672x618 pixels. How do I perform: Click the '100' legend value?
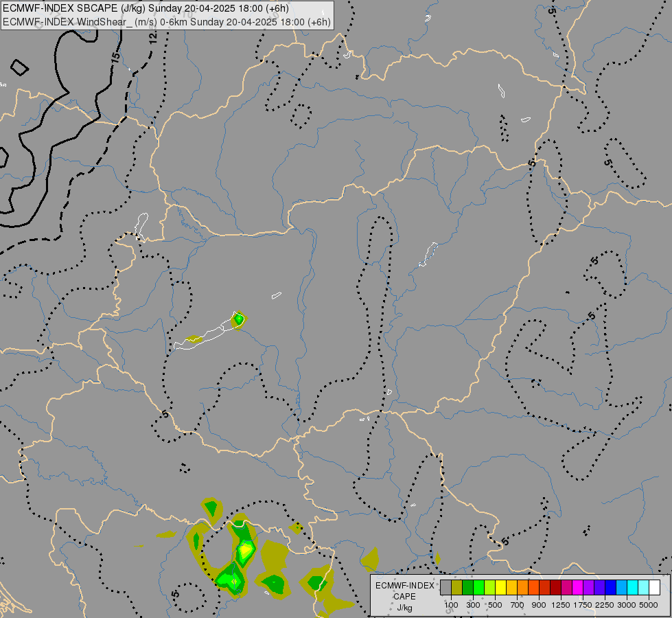tap(451, 605)
